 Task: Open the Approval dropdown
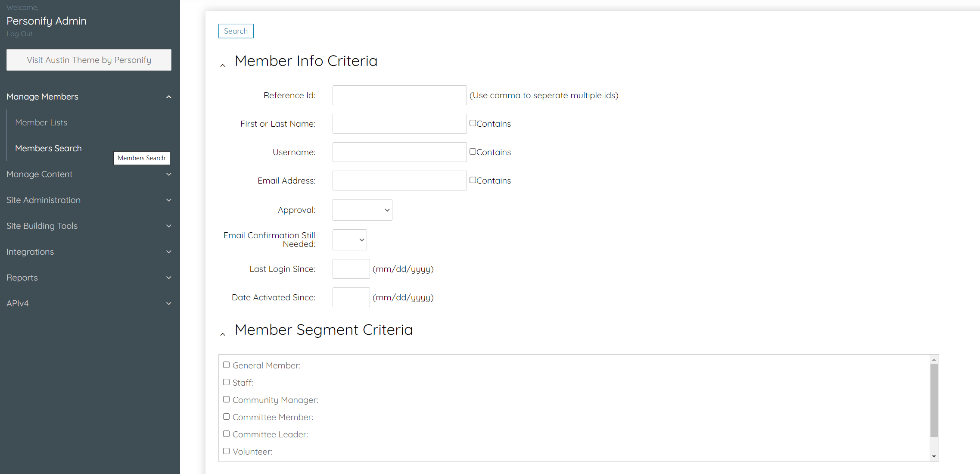(362, 210)
